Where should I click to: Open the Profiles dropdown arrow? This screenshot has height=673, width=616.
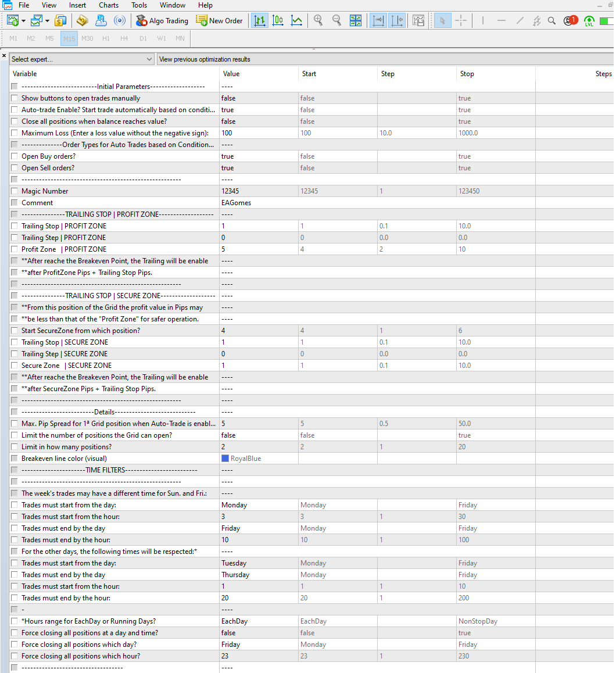click(x=47, y=20)
